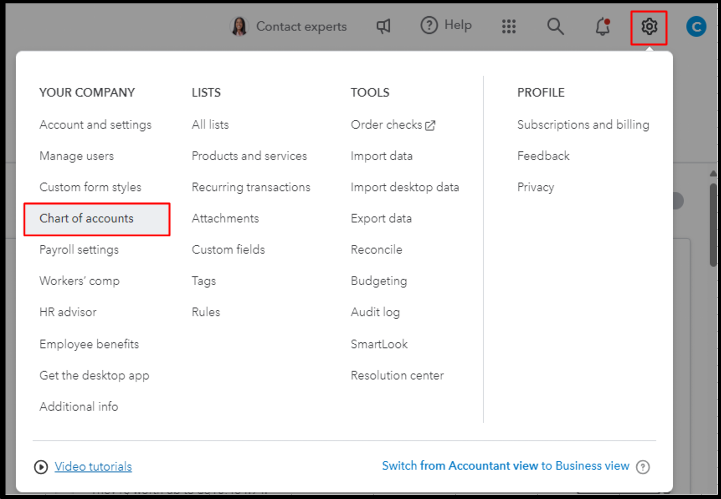The width and height of the screenshot is (721, 499).
Task: Open Chart of accounts
Action: [x=86, y=218]
